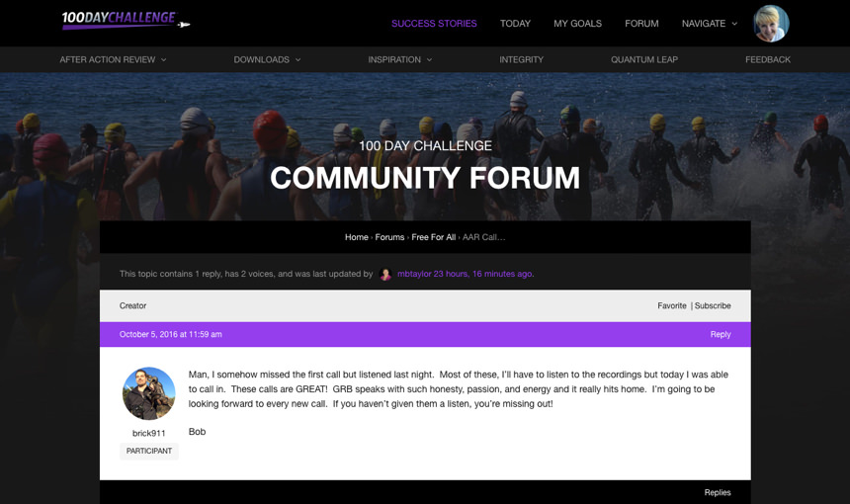The height and width of the screenshot is (504, 850).
Task: Go to Success Stories page
Action: click(x=434, y=24)
